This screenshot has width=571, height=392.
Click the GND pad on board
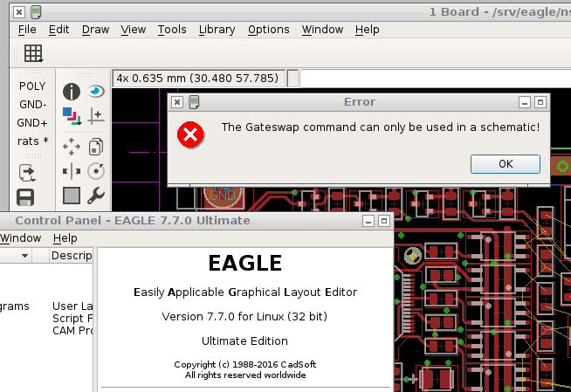point(223,196)
